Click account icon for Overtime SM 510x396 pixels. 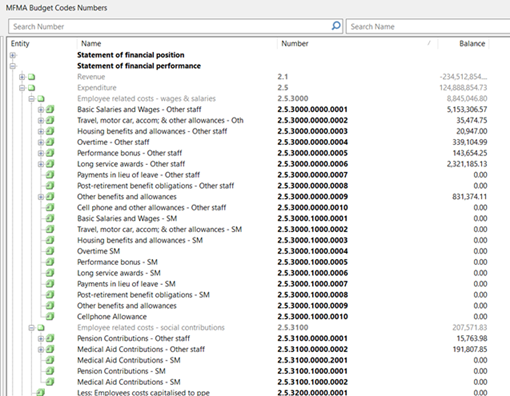50,251
